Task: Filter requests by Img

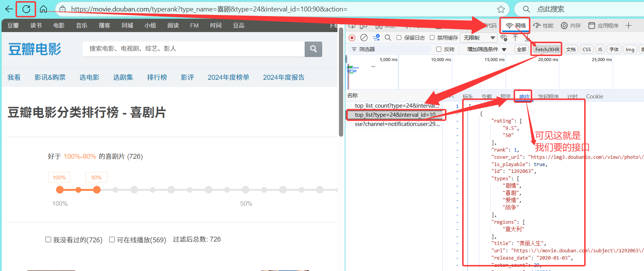Action: pyautogui.click(x=630, y=49)
